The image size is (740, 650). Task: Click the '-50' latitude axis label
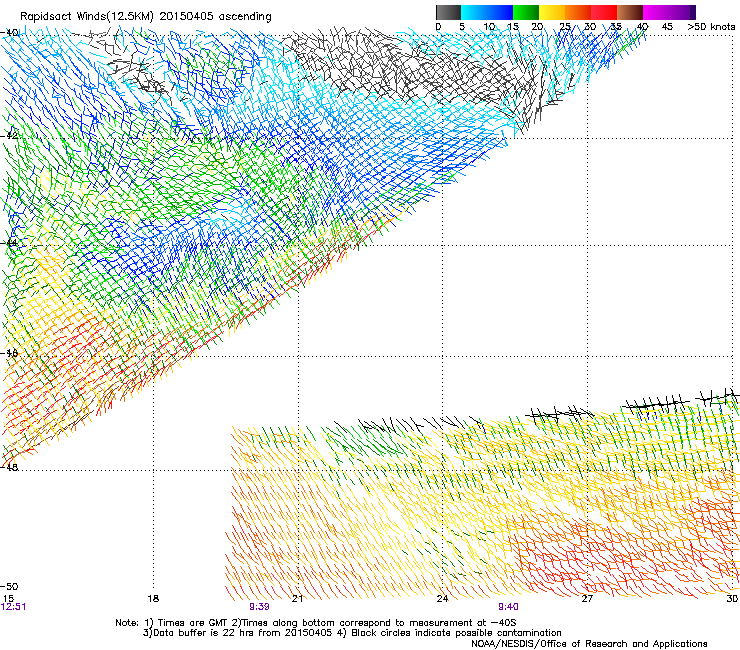coord(9,586)
